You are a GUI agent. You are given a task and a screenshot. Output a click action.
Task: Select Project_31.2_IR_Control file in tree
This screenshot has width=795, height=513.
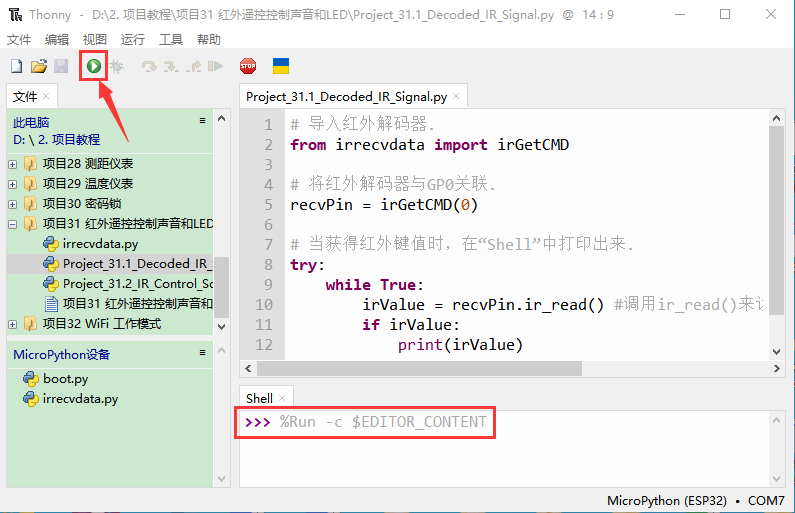click(x=137, y=284)
